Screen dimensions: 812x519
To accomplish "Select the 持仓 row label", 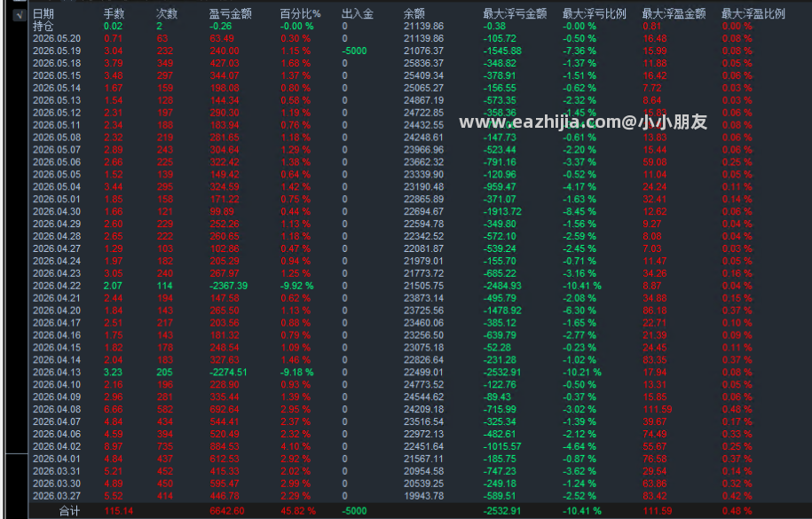I will coord(43,26).
